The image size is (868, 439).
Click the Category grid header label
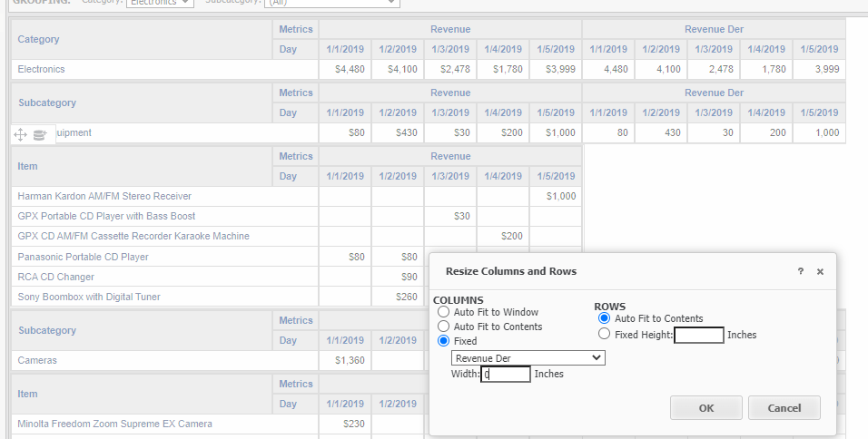coord(38,39)
